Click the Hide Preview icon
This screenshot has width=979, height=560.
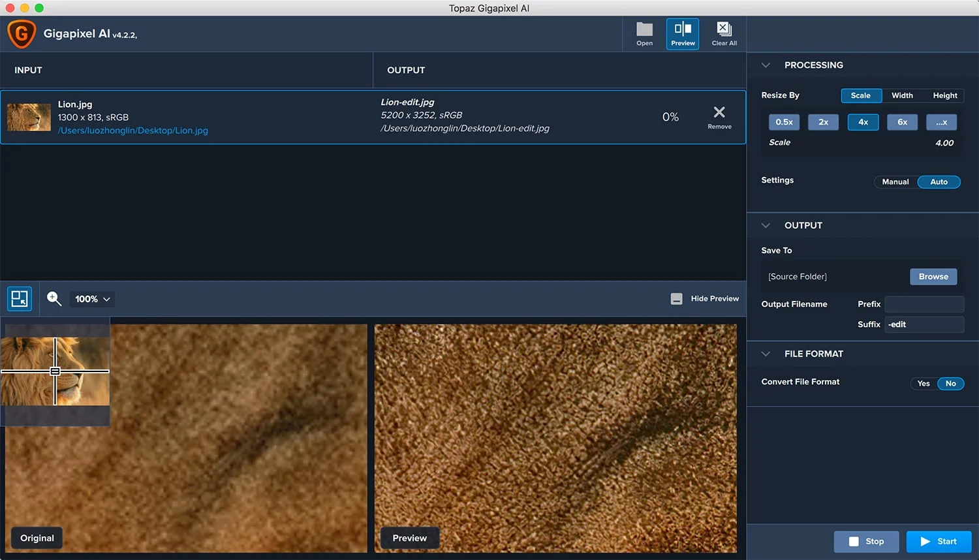click(677, 299)
